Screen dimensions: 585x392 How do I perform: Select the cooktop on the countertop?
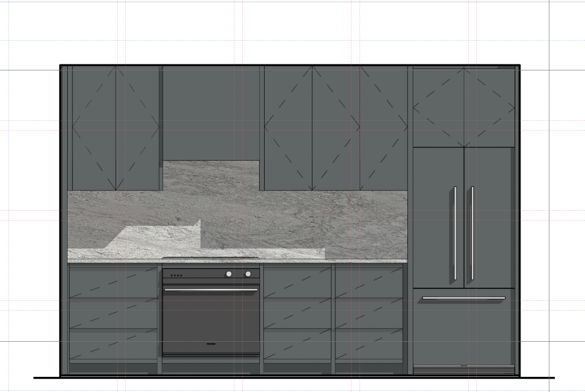(x=211, y=257)
